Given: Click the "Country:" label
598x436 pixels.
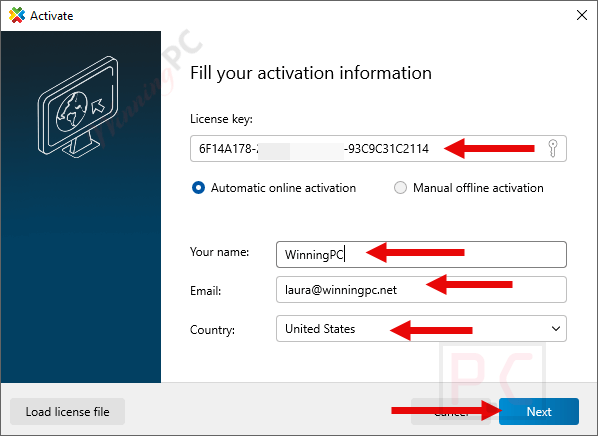Looking at the screenshot, I should (212, 330).
